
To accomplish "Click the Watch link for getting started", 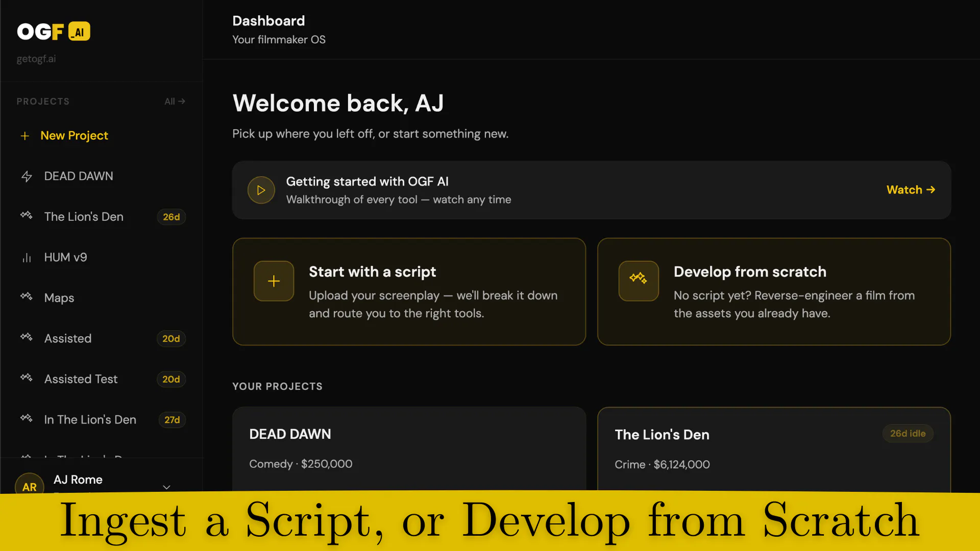I will 911,190.
